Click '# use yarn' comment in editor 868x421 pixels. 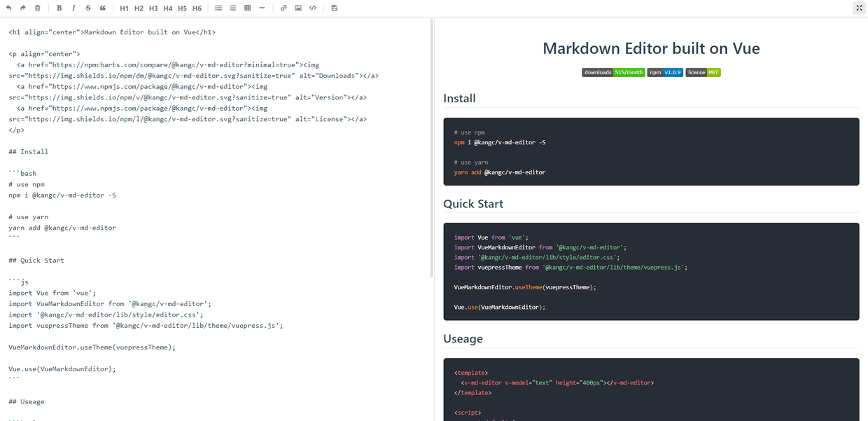[x=29, y=216]
